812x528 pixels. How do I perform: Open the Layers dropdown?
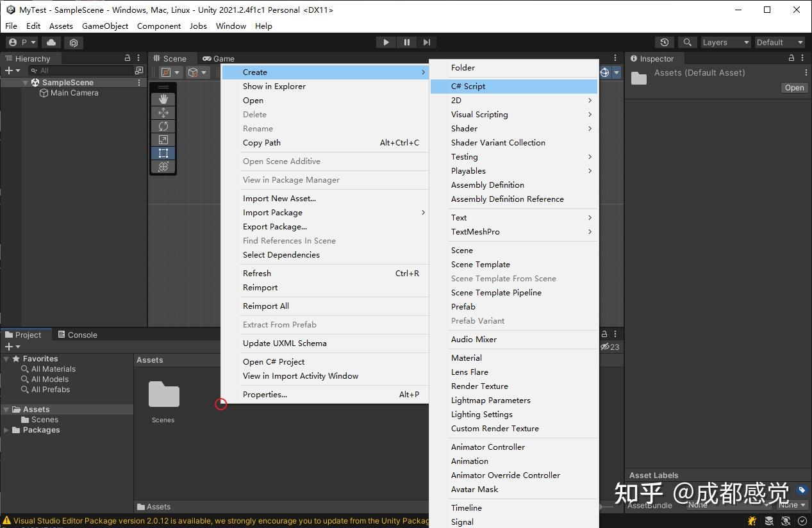724,42
